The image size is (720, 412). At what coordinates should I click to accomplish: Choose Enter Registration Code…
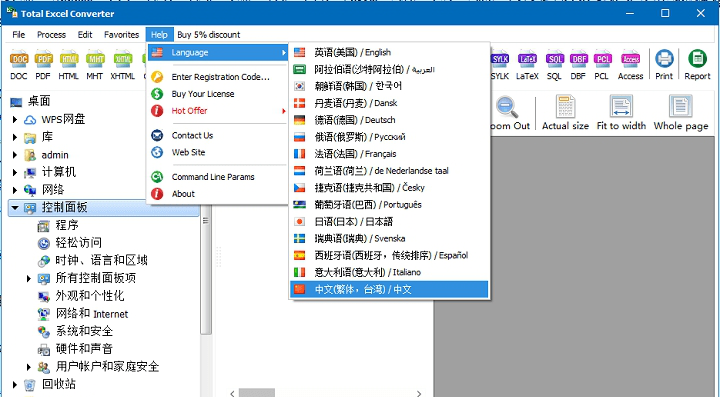pos(218,77)
